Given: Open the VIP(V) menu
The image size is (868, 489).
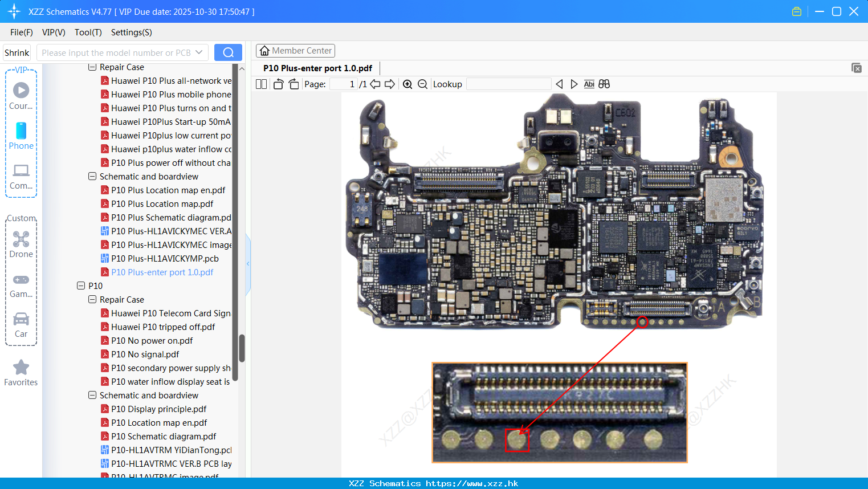Looking at the screenshot, I should pos(54,32).
